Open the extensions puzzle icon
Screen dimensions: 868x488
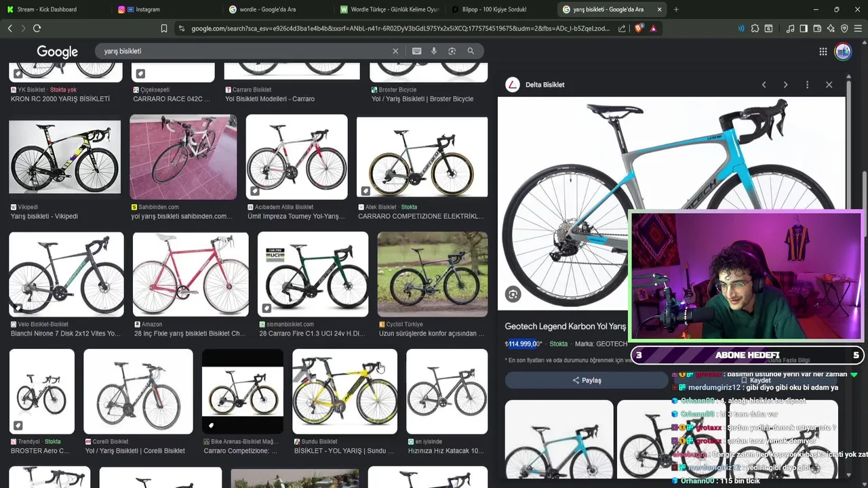tap(755, 28)
